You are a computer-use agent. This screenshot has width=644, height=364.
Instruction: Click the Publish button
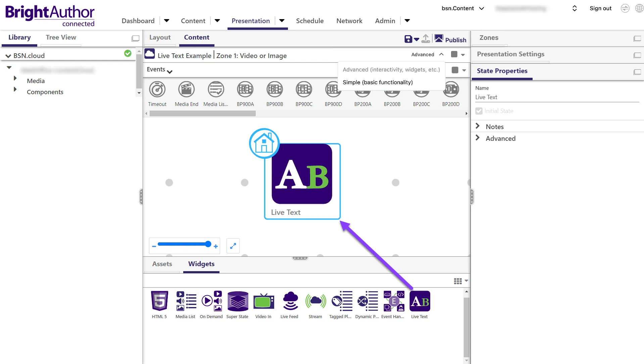tap(450, 39)
